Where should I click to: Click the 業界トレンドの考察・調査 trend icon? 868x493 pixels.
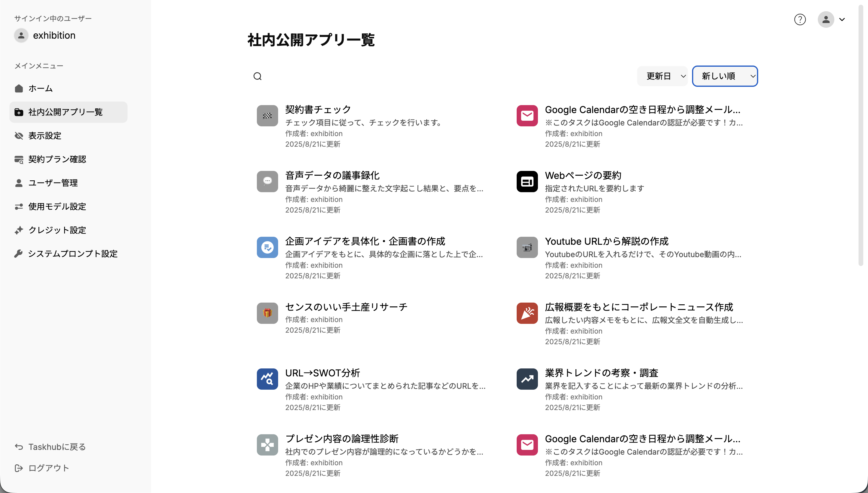527,379
